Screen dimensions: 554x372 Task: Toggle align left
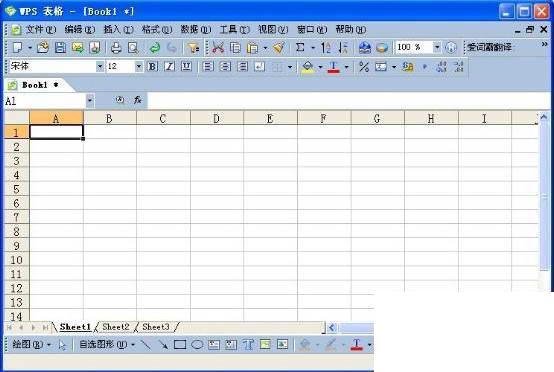coord(208,66)
